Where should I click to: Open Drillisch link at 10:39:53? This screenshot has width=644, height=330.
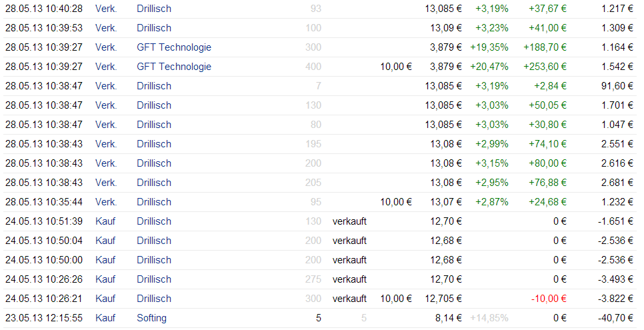coord(154,28)
